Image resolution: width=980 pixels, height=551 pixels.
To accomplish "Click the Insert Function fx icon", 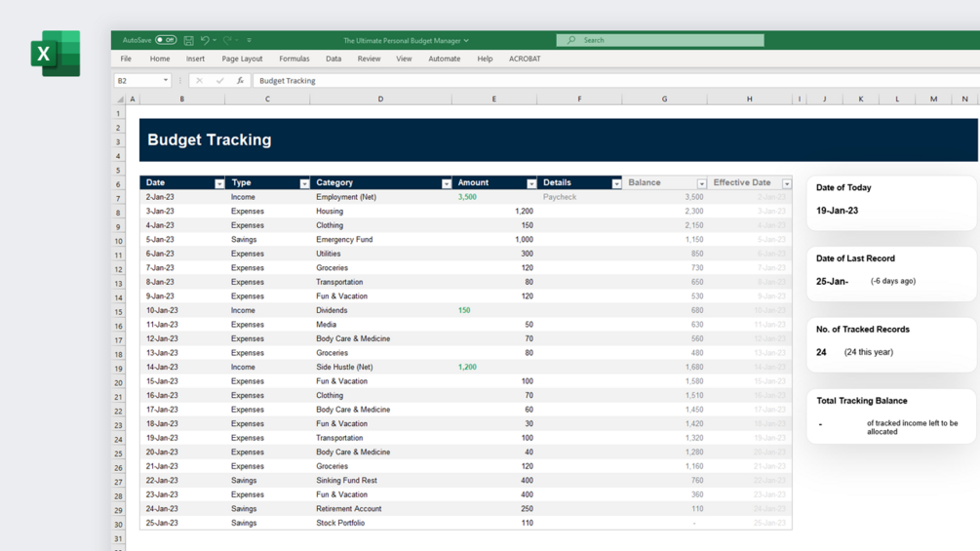I will point(240,81).
